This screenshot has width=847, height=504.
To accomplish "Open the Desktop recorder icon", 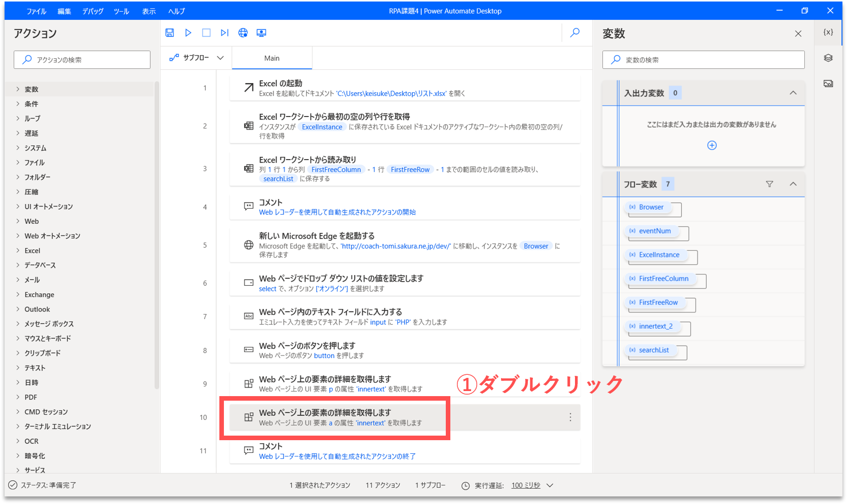I will click(x=261, y=33).
